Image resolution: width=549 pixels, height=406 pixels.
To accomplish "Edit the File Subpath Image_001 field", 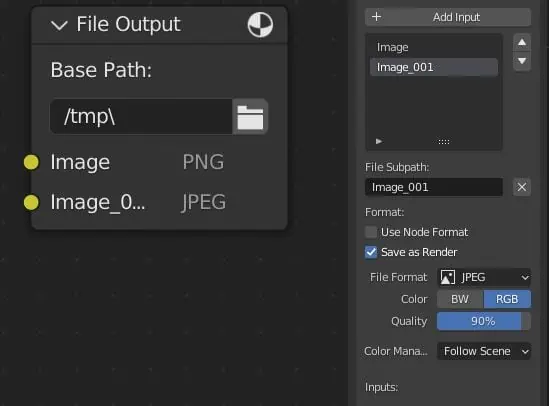I will pos(434,187).
